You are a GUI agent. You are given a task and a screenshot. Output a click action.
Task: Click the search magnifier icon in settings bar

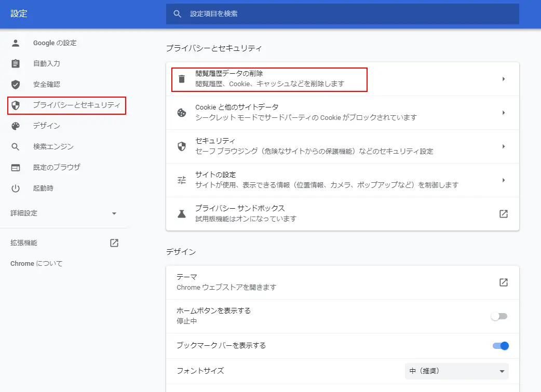point(177,14)
